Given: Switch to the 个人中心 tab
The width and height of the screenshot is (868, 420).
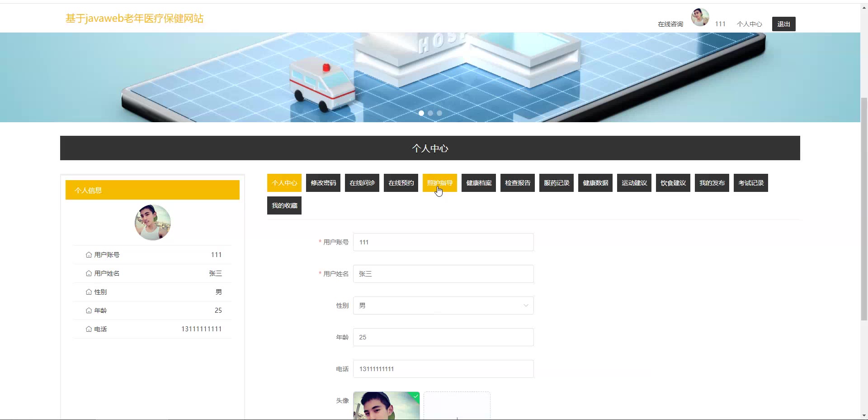Looking at the screenshot, I should (284, 183).
